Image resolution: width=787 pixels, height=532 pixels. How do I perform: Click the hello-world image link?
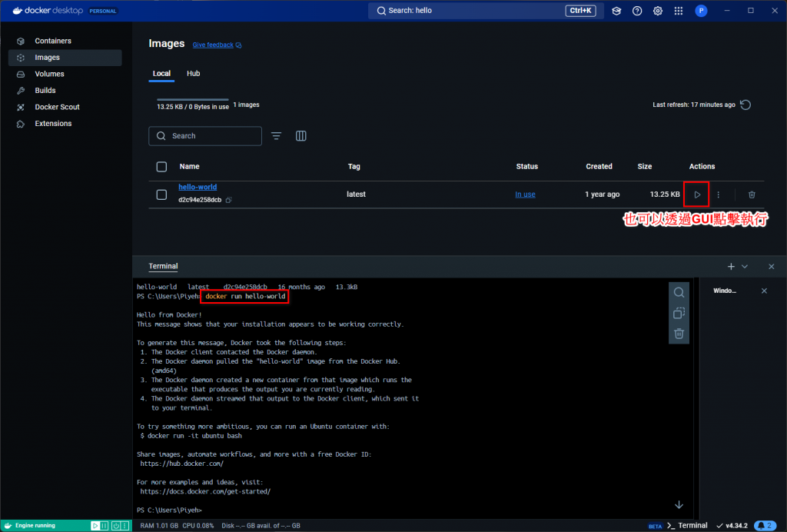[198, 187]
